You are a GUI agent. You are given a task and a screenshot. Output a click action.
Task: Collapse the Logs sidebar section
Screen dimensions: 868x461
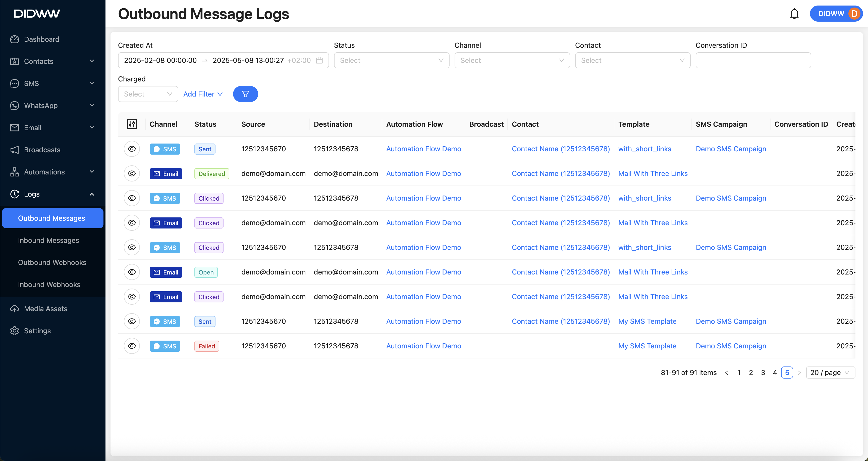click(92, 194)
